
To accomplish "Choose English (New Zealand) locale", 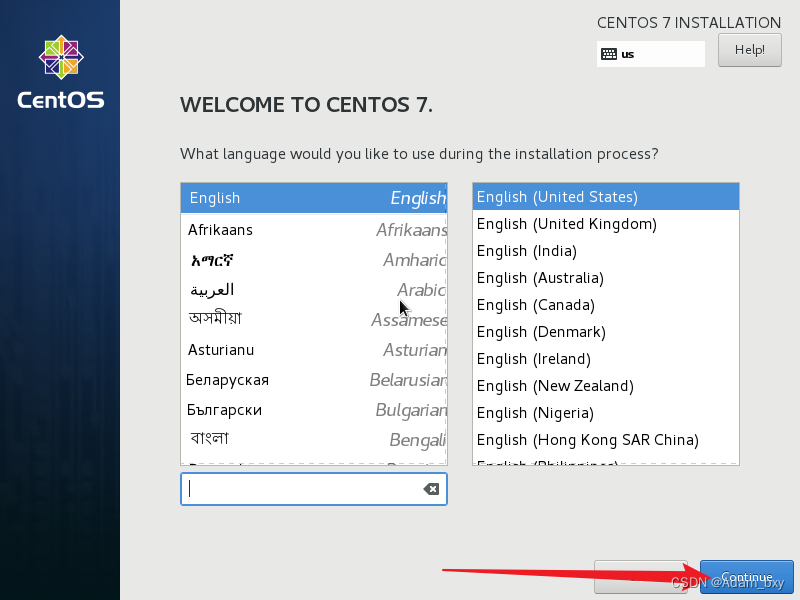I will pyautogui.click(x=606, y=386).
